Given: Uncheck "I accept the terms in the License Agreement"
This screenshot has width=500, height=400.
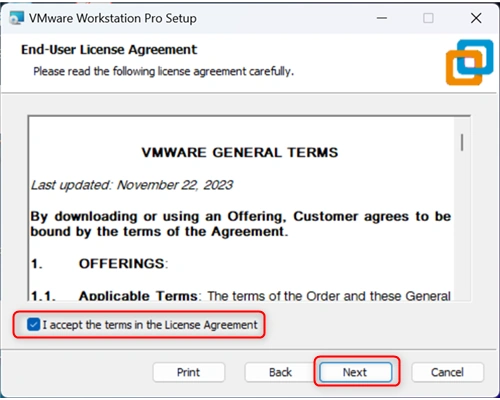Looking at the screenshot, I should click(x=33, y=324).
